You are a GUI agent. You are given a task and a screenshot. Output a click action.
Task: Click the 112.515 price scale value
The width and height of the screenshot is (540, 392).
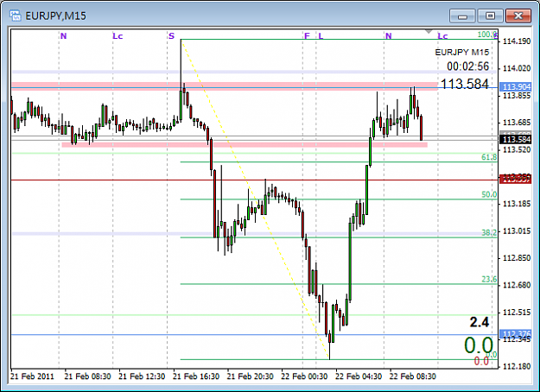[x=517, y=313]
